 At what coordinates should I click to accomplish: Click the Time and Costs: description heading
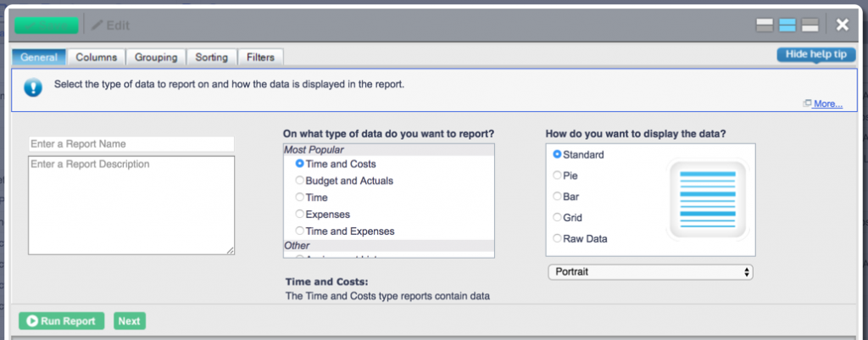[326, 281]
